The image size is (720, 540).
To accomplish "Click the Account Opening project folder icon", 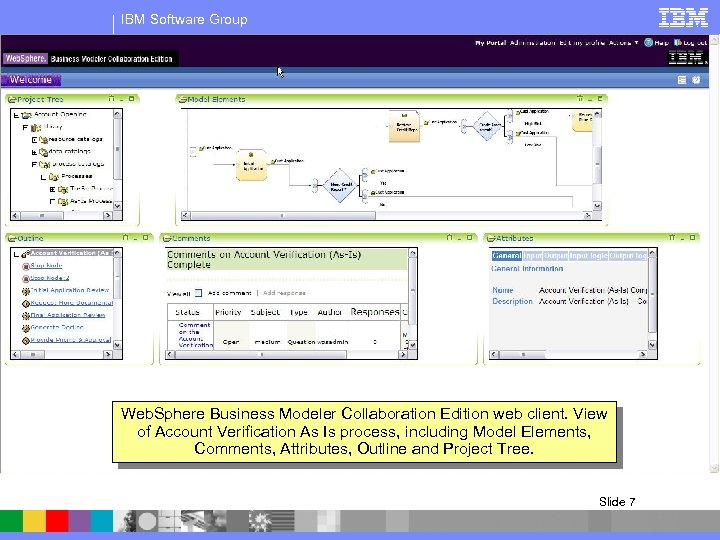I will 27,115.
